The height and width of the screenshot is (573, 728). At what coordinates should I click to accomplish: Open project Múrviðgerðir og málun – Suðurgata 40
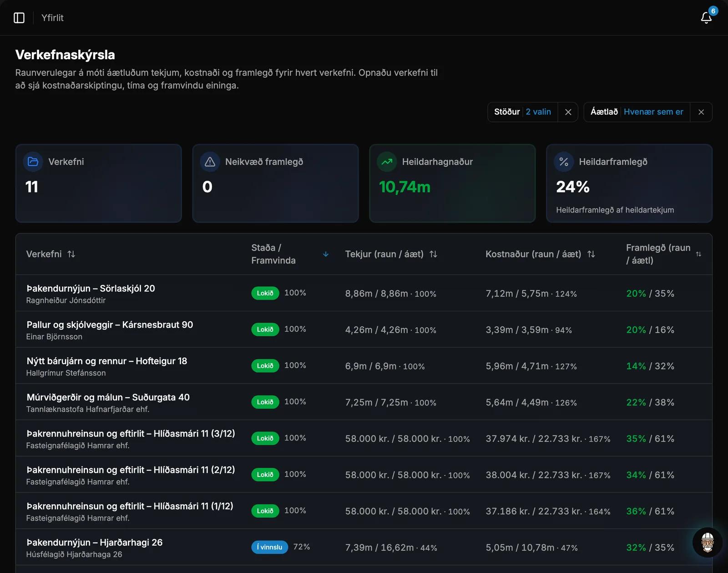pyautogui.click(x=108, y=397)
